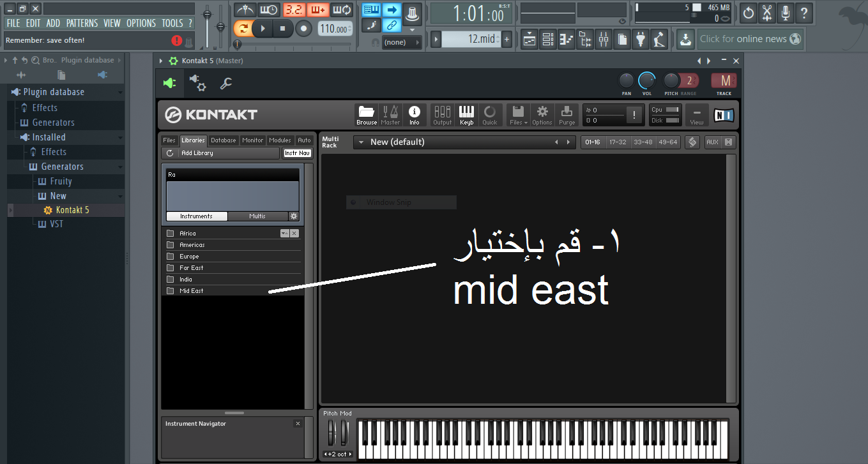Open the Kontakt Options gear

[x=542, y=115]
